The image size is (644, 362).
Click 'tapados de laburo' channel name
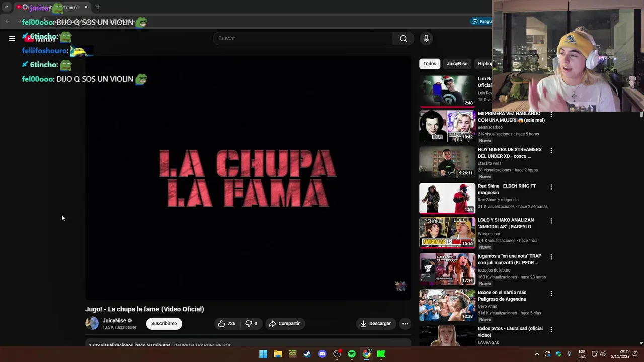(x=494, y=270)
